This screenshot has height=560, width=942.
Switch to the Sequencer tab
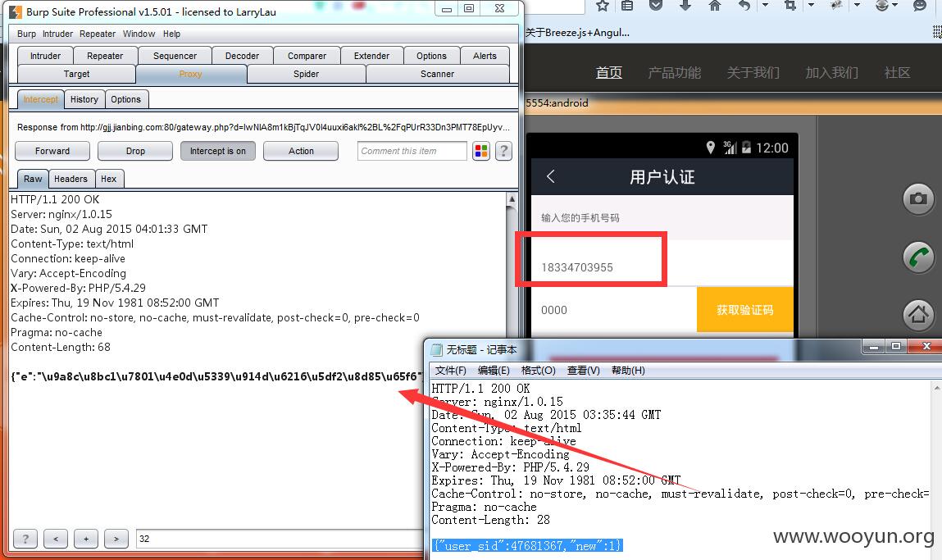[175, 56]
